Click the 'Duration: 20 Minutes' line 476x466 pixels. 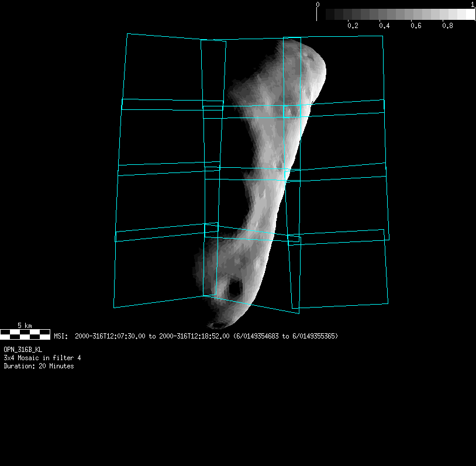(39, 366)
